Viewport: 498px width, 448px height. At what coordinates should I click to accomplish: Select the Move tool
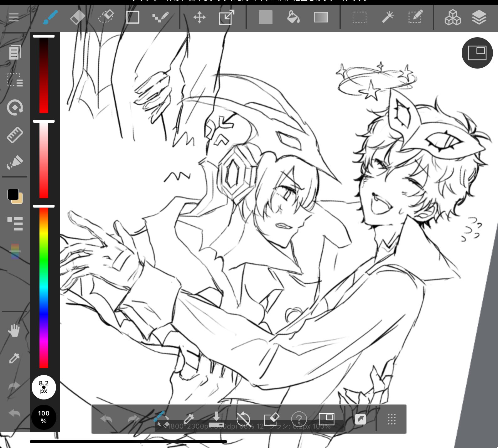(200, 17)
